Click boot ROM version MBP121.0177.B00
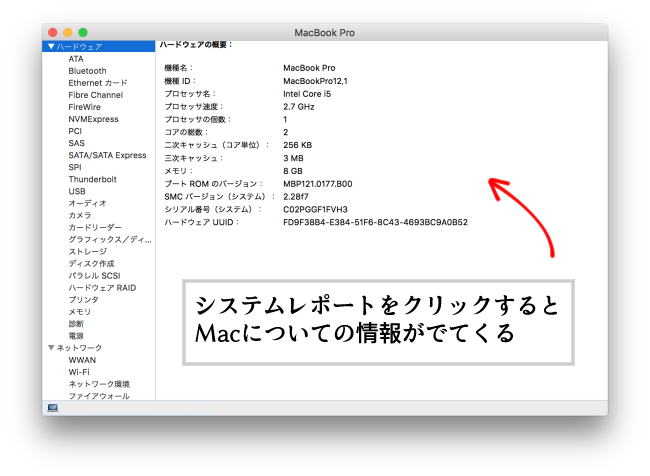Screen dimensions: 650x476 318,184
